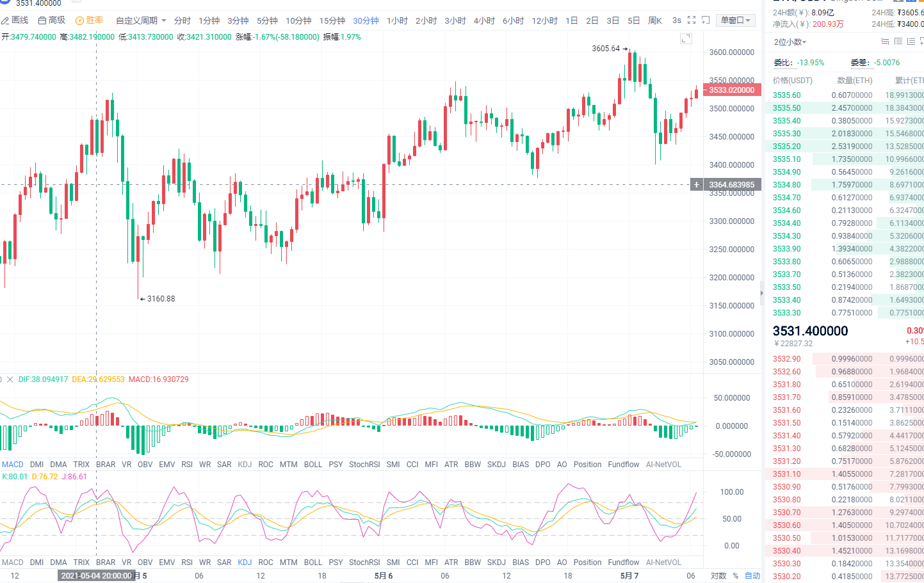The image size is (924, 583).
Task: Switch to 12小时 timeframe
Action: (x=544, y=20)
